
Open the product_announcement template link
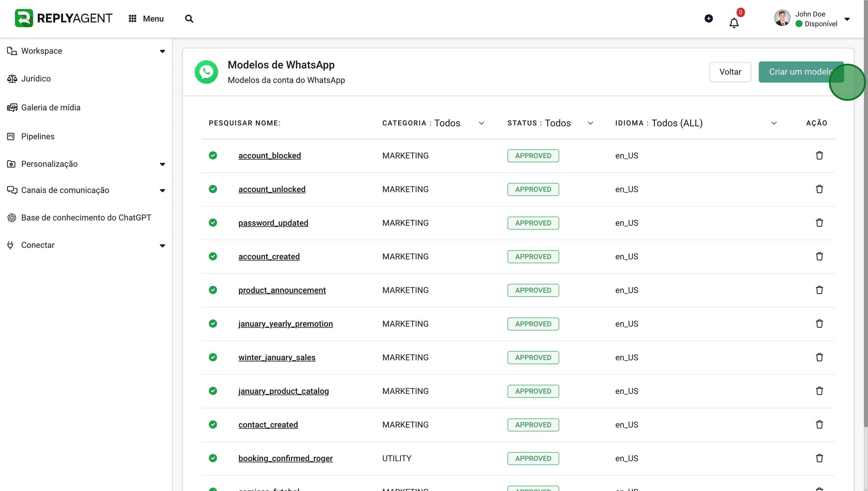282,290
